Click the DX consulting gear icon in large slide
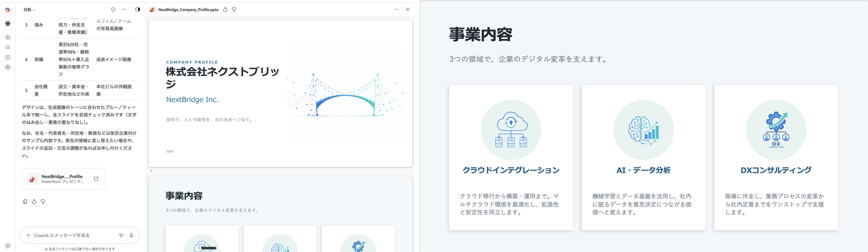Image resolution: width=868 pixels, height=252 pixels. (776, 130)
